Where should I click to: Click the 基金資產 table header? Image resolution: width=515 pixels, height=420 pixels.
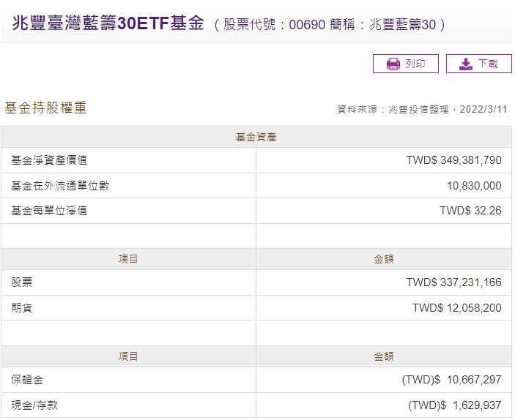(256, 137)
